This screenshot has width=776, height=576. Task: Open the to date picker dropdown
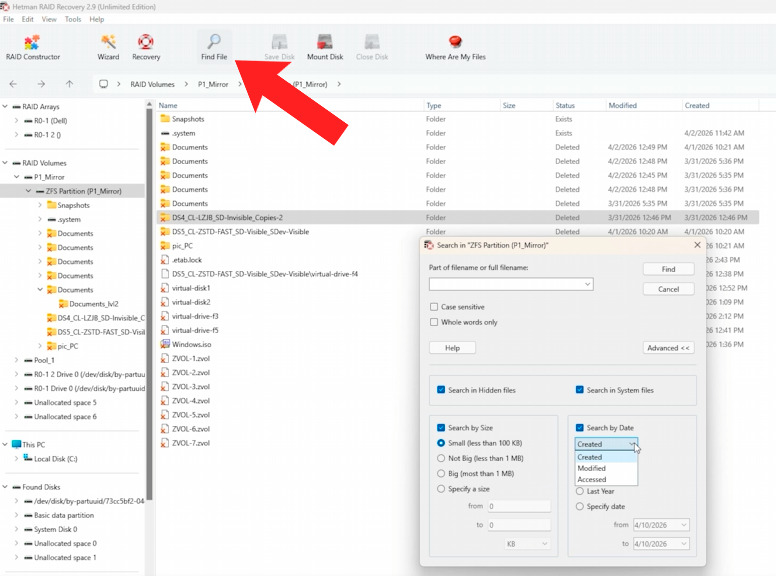click(x=684, y=544)
